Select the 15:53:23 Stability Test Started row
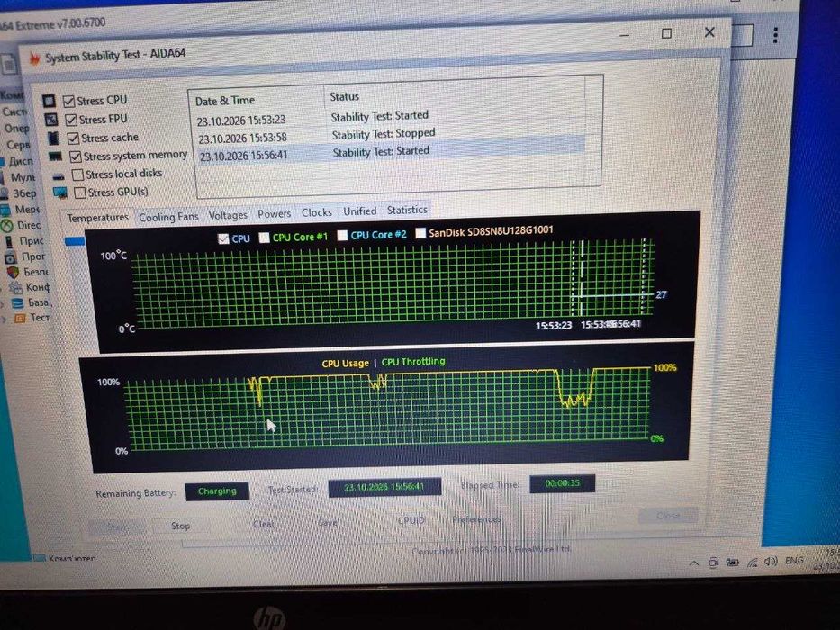The width and height of the screenshot is (840, 630). coord(391,117)
